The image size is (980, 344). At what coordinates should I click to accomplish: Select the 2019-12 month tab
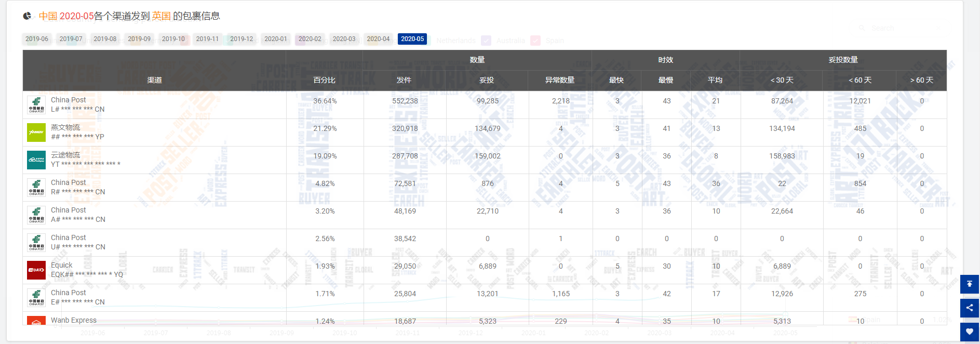click(x=241, y=39)
